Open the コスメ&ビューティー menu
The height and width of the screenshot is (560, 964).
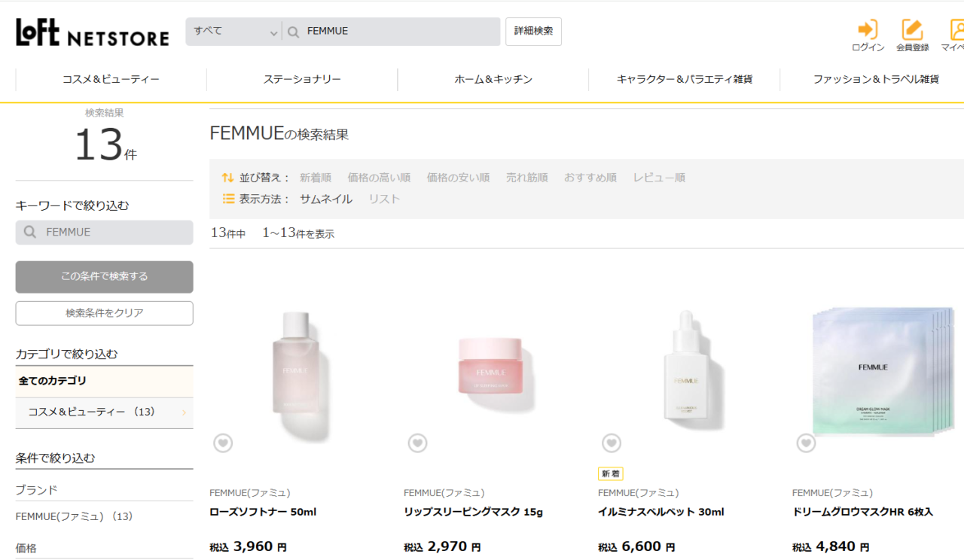click(111, 79)
